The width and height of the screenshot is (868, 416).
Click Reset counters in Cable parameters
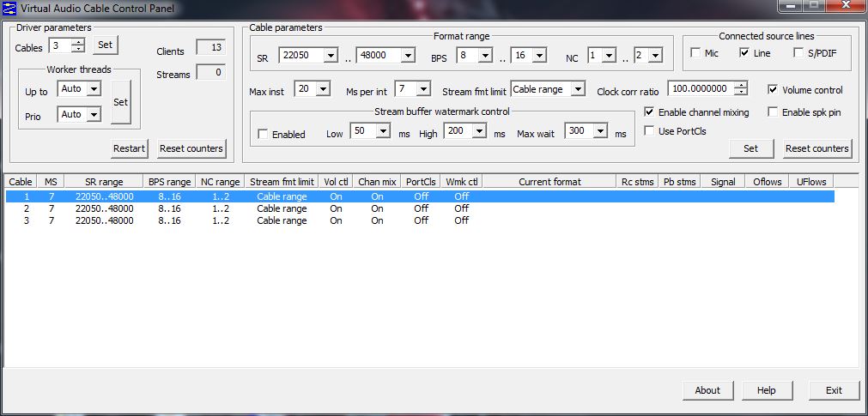pyautogui.click(x=817, y=148)
